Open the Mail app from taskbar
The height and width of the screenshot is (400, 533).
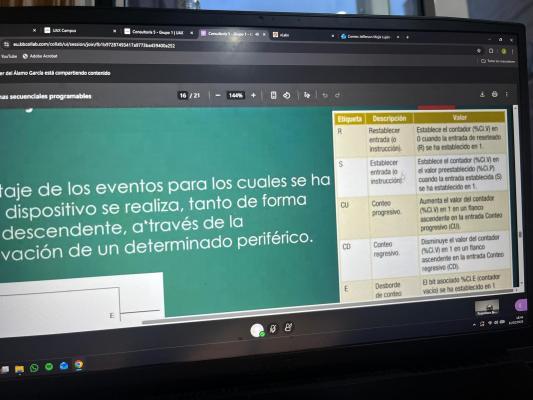point(64,366)
